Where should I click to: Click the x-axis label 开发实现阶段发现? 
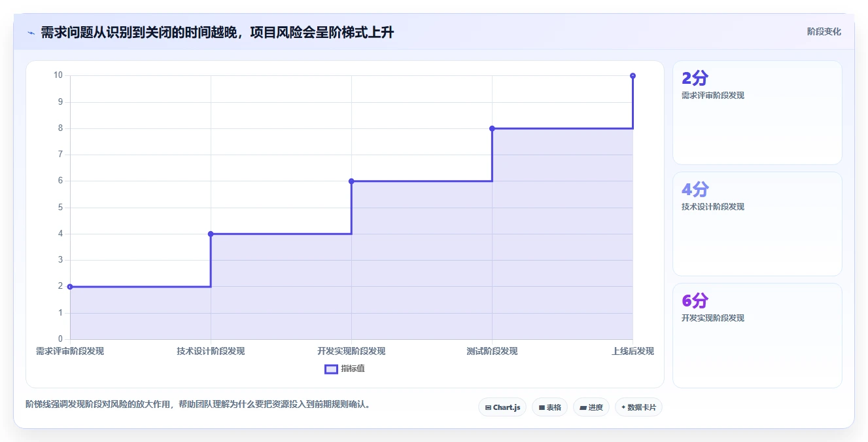351,351
